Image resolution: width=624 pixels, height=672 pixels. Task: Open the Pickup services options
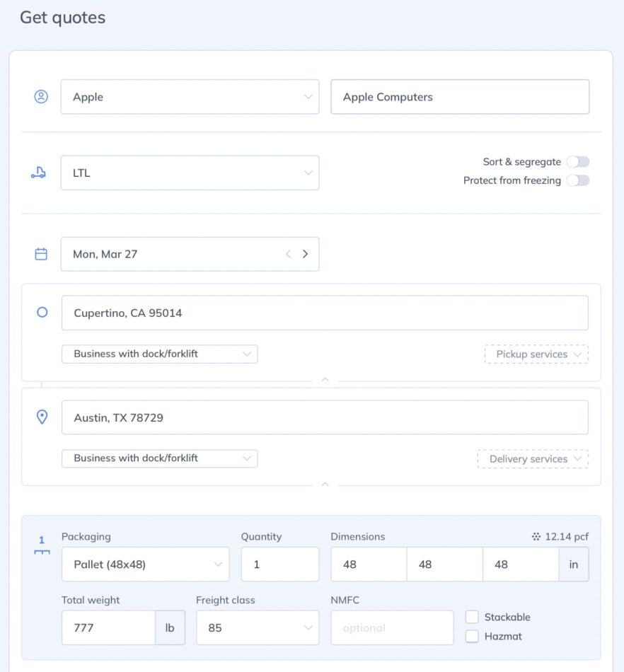[x=536, y=354]
